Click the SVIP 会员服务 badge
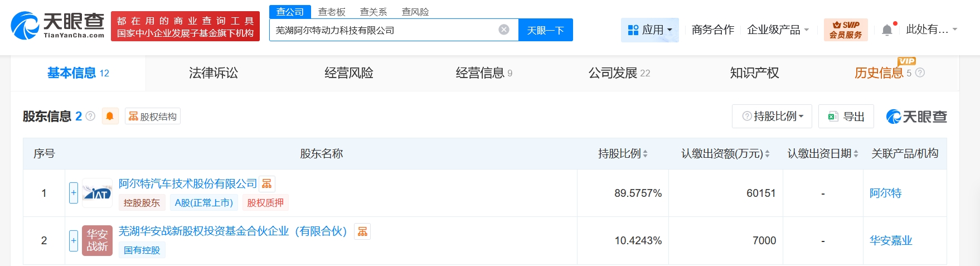 pos(845,30)
